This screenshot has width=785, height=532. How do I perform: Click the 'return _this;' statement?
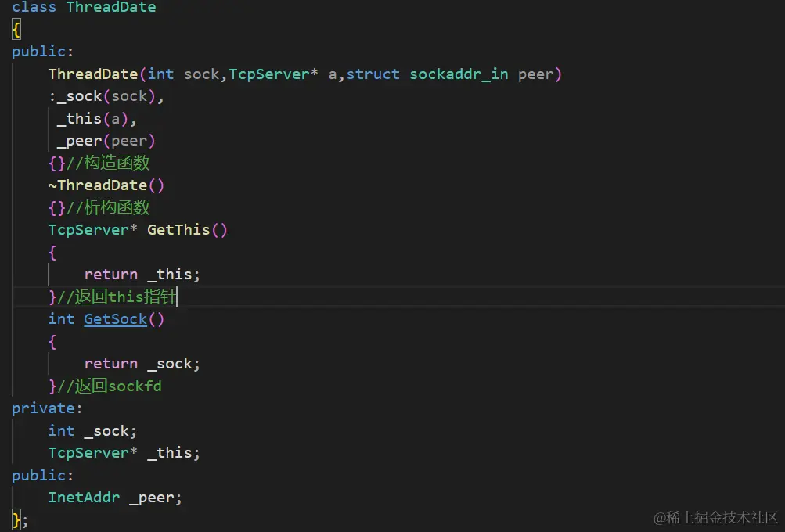(142, 275)
